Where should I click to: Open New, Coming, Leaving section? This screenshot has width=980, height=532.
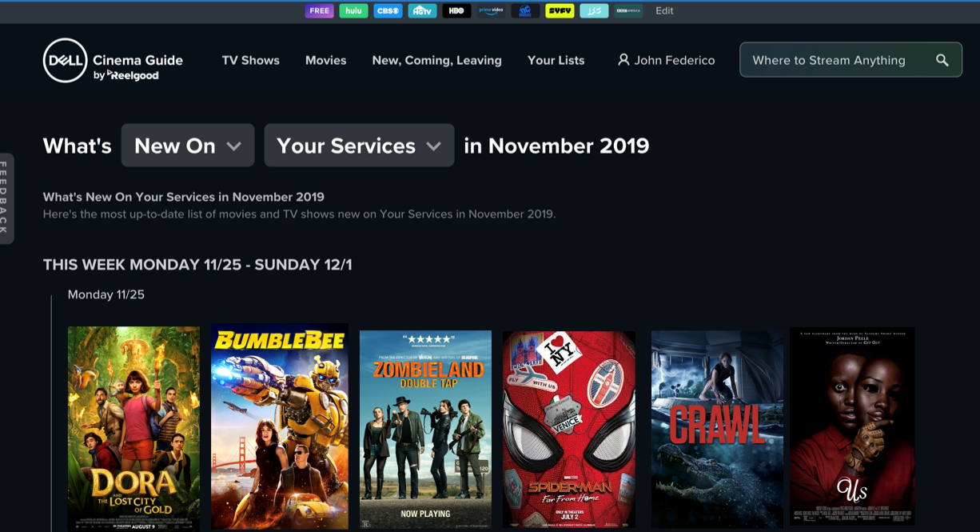(437, 60)
